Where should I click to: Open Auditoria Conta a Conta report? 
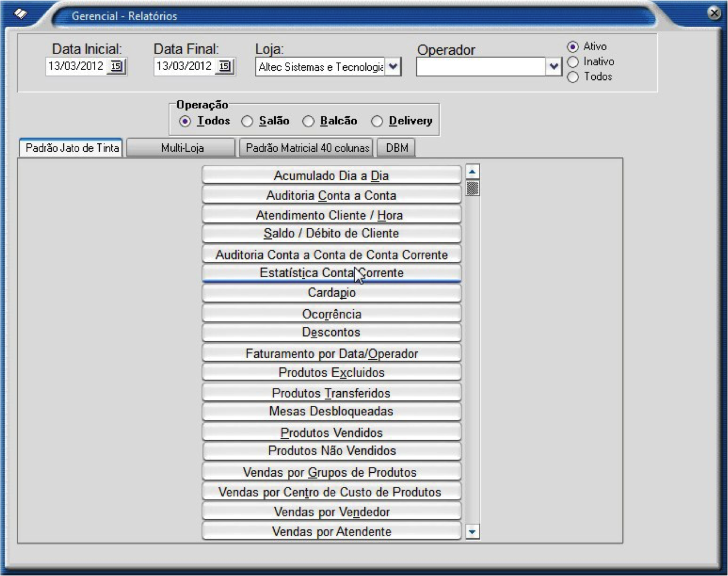click(331, 195)
